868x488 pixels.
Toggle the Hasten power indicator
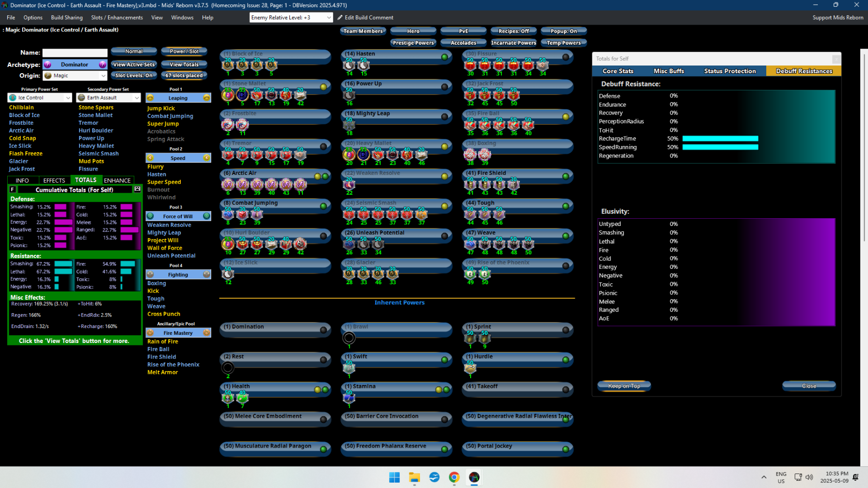[x=445, y=57]
